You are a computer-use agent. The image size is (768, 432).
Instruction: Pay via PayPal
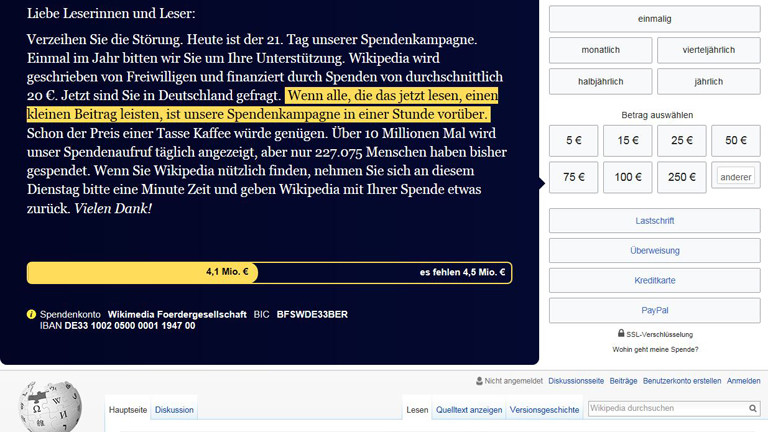click(x=654, y=311)
